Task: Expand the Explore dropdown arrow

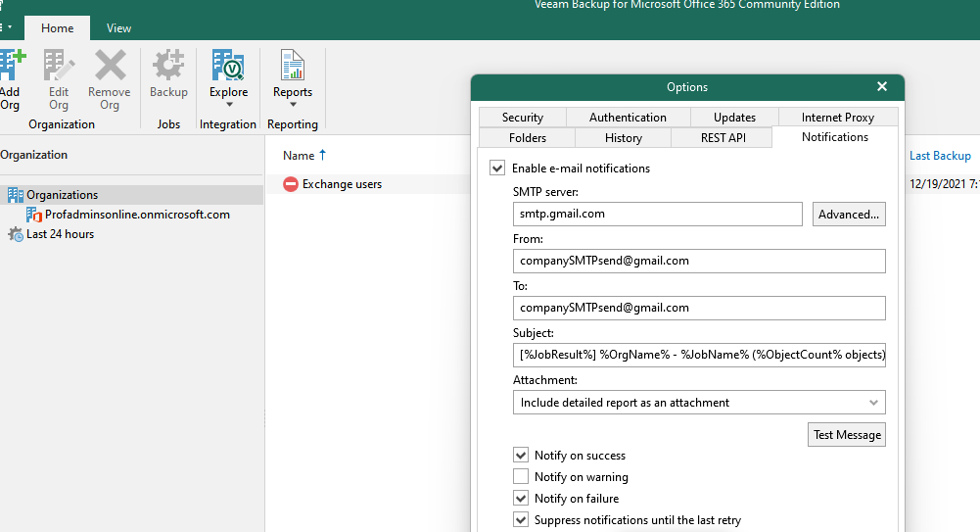Action: pyautogui.click(x=229, y=105)
